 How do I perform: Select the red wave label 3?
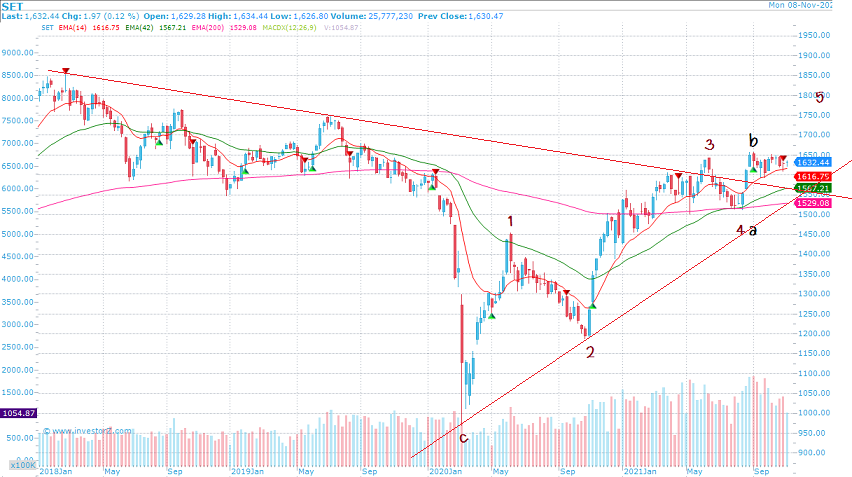coord(709,145)
